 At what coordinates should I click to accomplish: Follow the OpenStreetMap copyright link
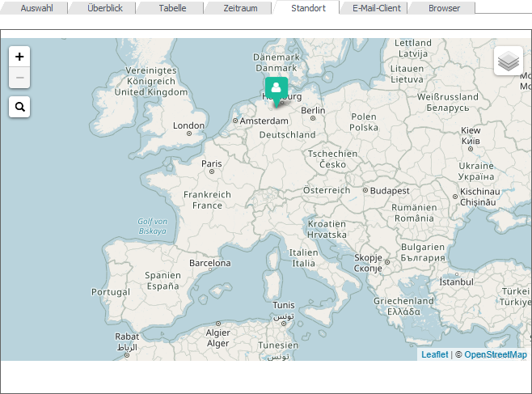[495, 354]
